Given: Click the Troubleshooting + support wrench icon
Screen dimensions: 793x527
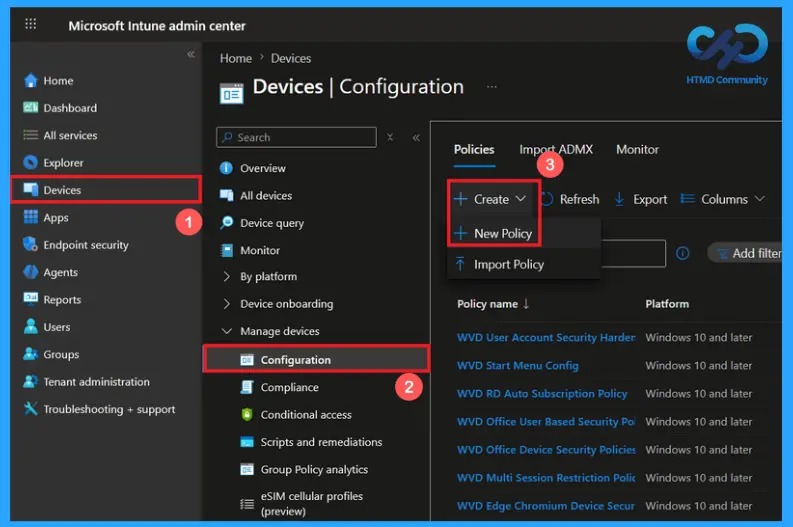Looking at the screenshot, I should [x=31, y=408].
